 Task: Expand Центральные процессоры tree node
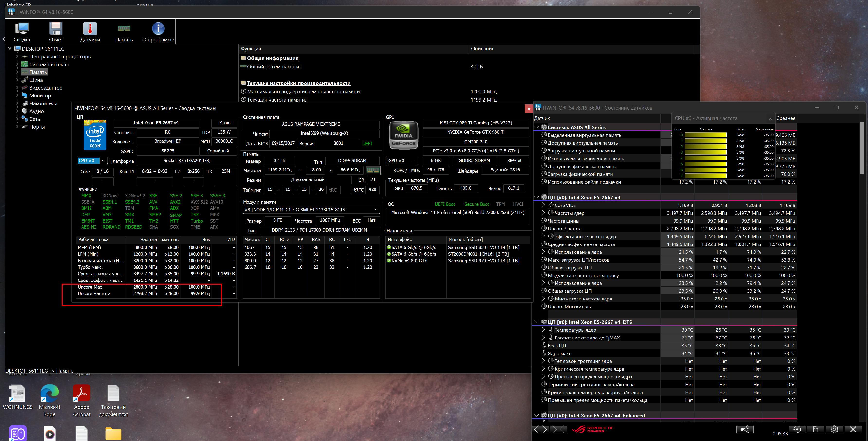click(17, 57)
